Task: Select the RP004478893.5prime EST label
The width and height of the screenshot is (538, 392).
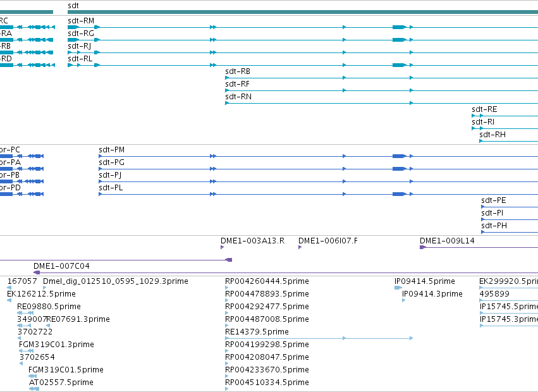Action: pyautogui.click(x=267, y=294)
